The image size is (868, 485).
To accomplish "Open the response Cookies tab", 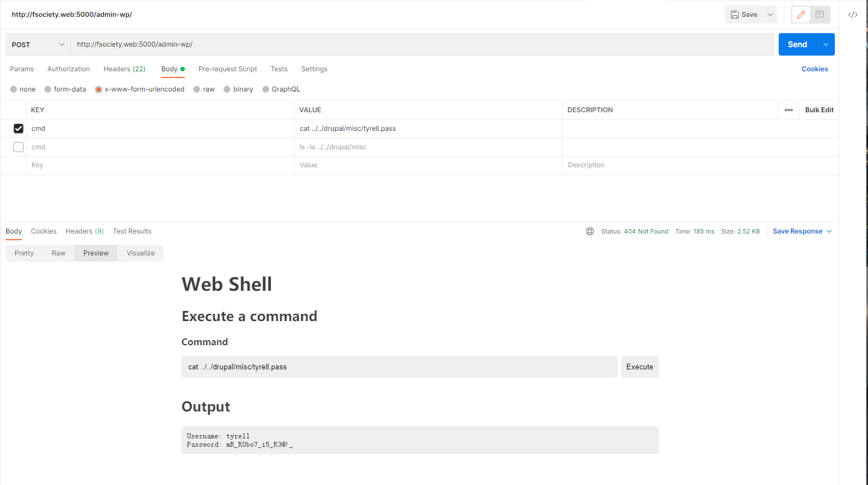I will pos(44,231).
